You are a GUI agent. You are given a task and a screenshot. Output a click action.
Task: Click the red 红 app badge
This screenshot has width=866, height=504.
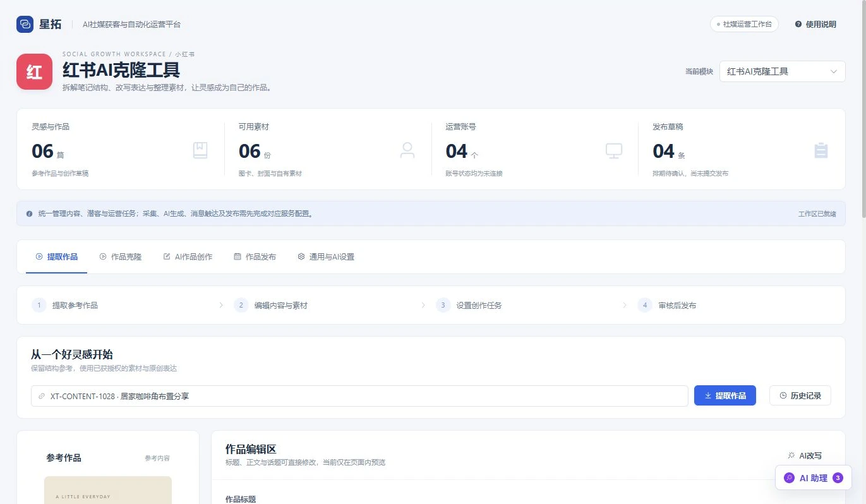coord(34,71)
